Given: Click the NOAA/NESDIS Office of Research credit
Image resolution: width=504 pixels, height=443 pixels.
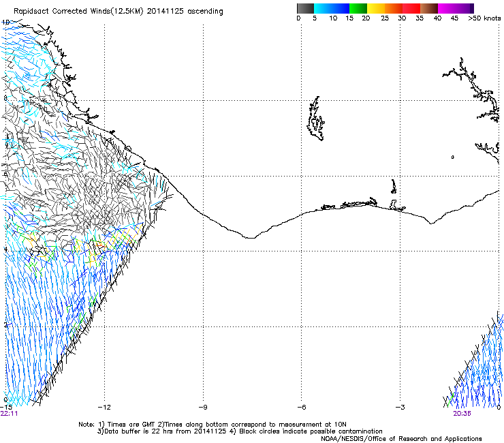Looking at the screenshot, I should [401, 439].
